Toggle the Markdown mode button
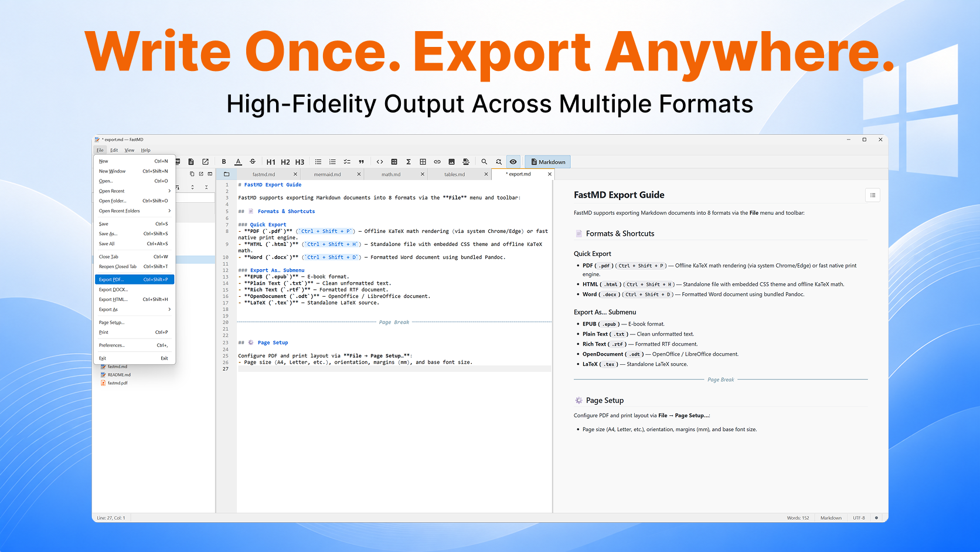The height and width of the screenshot is (552, 980). [548, 162]
